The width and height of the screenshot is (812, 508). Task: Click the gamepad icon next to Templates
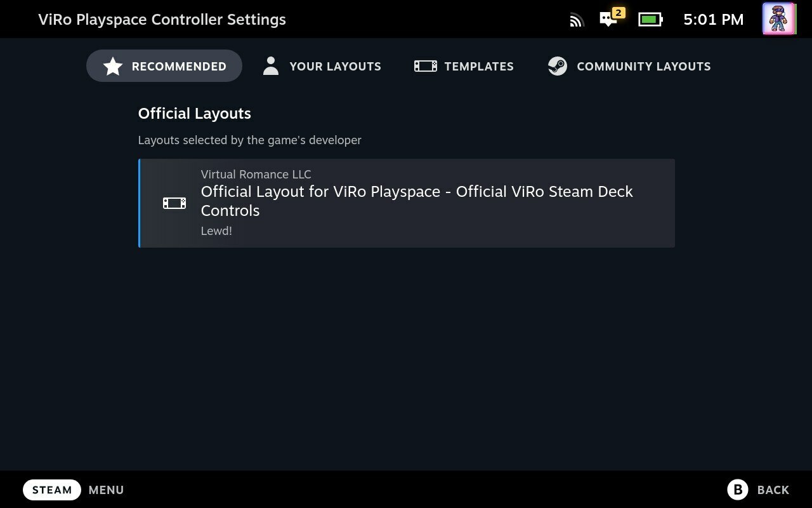coord(424,65)
